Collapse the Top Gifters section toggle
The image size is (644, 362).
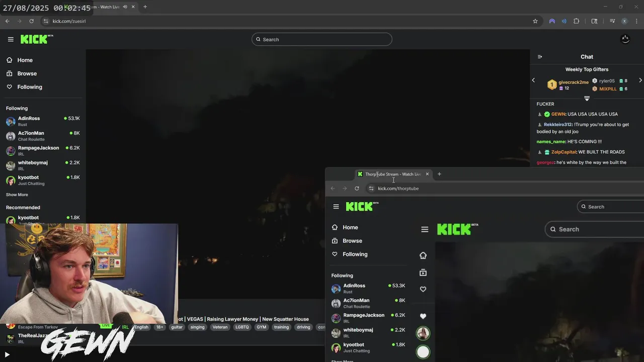[587, 99]
